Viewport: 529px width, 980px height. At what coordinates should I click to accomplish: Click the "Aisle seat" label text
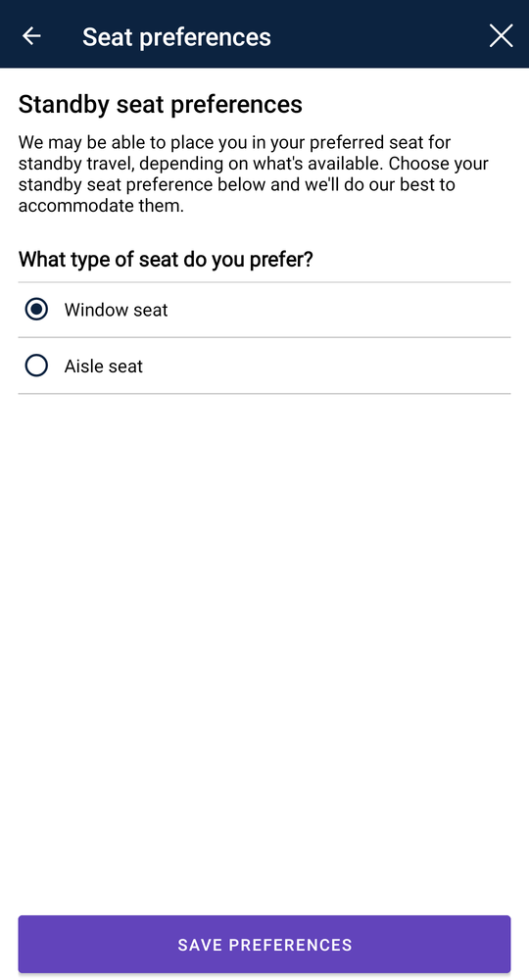pos(104,367)
